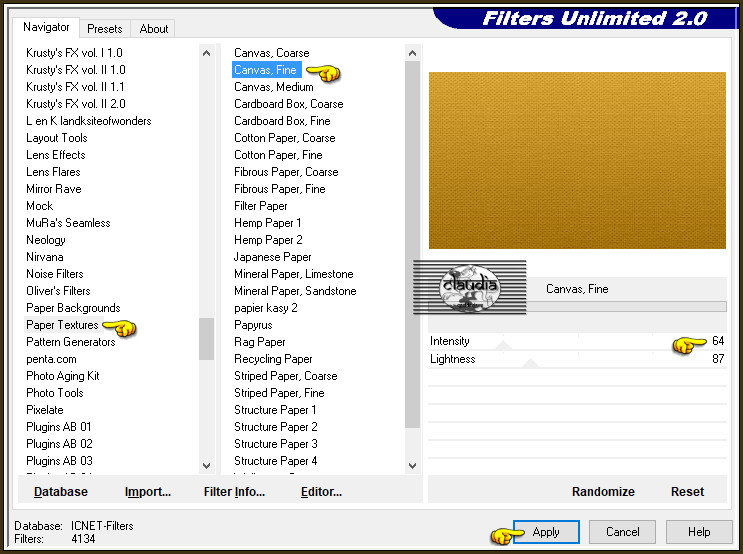
Task: Choose Hemp Paper 2 filter
Action: 268,240
